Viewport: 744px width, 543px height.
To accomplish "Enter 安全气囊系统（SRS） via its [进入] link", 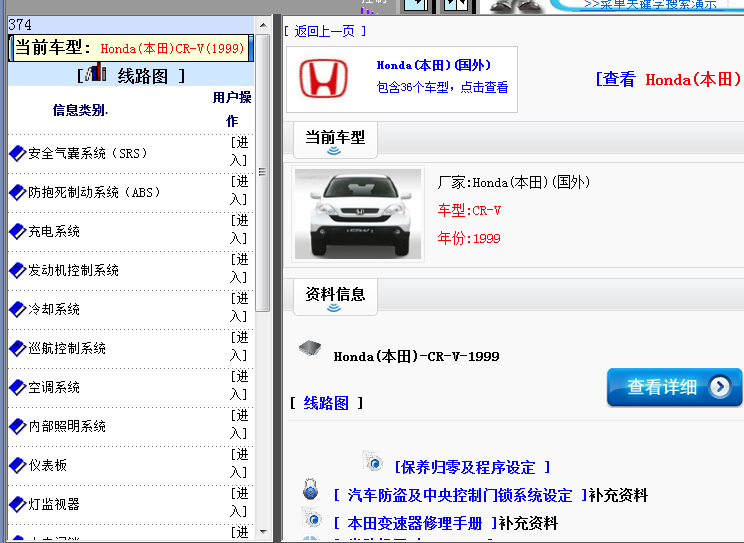I will (240, 151).
